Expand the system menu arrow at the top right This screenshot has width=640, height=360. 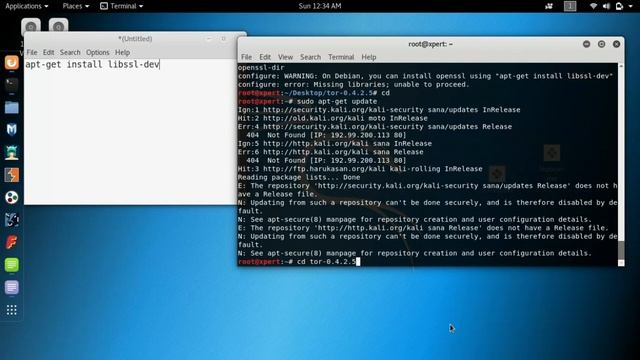pyautogui.click(x=631, y=6)
